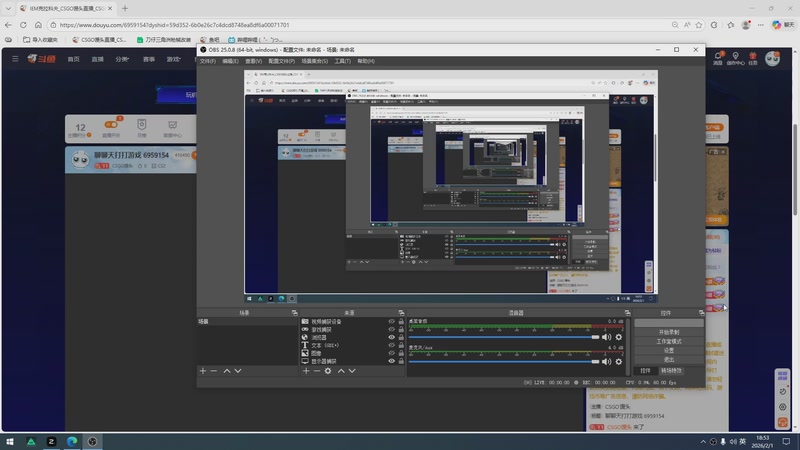Viewport: 800px width, 450px height.
Task: Mute the Desktop Audio speaker icon
Action: coord(607,337)
